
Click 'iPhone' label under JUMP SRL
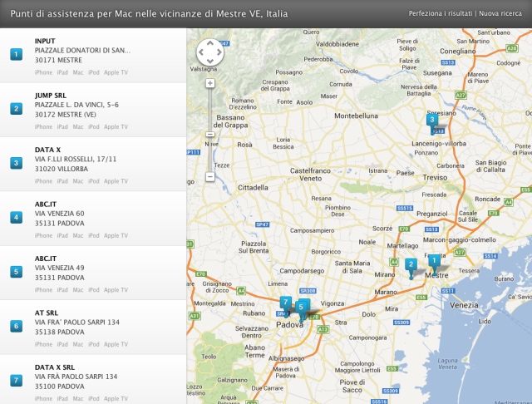43,127
